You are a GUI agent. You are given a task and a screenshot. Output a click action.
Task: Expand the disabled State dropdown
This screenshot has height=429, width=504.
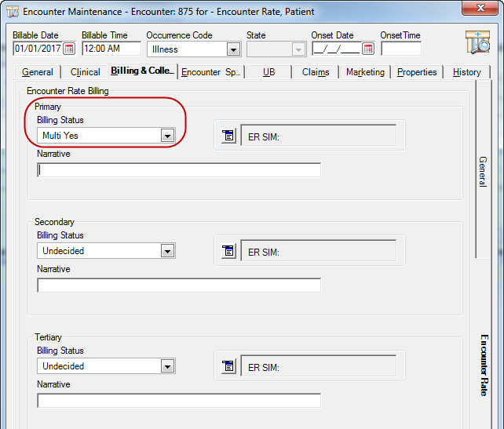coord(298,49)
